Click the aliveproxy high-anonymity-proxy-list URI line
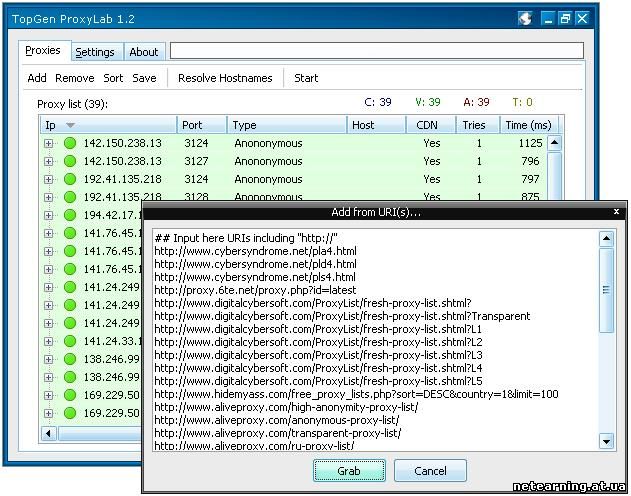 [x=287, y=407]
